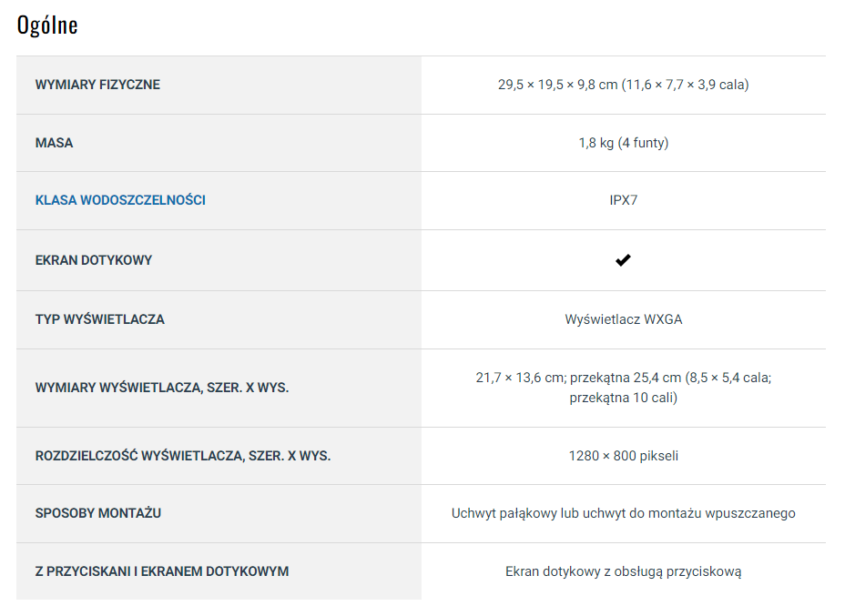Screen dimensions: 855x616
Task: Select the Masa row label
Action: point(54,143)
